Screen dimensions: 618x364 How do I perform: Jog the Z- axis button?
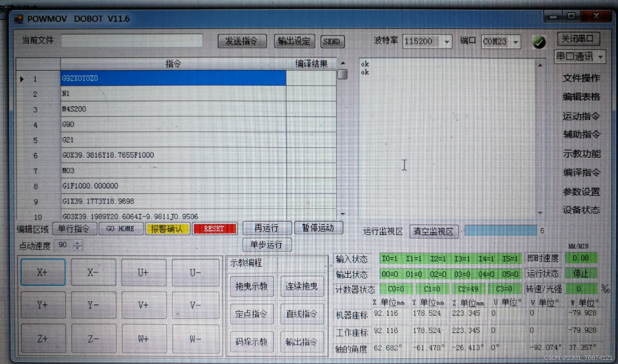click(93, 339)
